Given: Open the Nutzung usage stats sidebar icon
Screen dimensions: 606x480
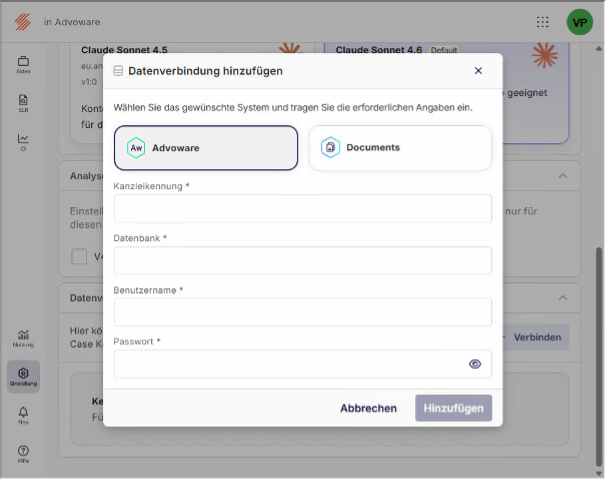Looking at the screenshot, I should (23, 338).
